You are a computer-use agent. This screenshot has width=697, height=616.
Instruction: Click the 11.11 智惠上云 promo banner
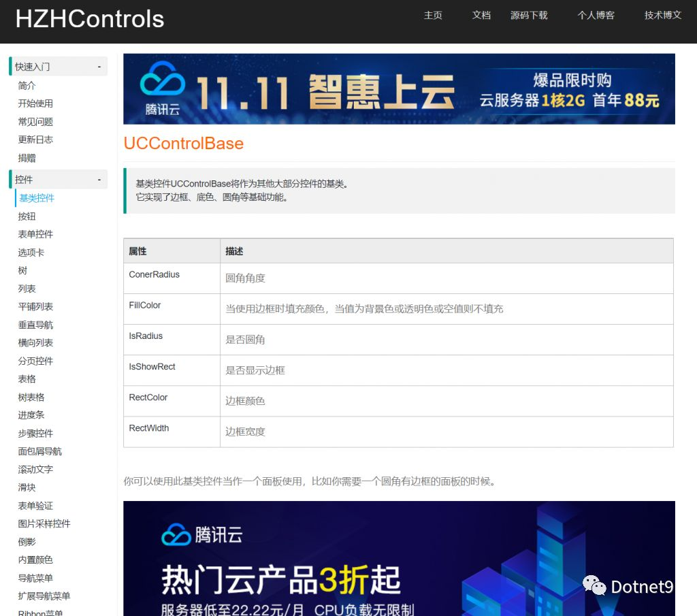click(x=399, y=88)
